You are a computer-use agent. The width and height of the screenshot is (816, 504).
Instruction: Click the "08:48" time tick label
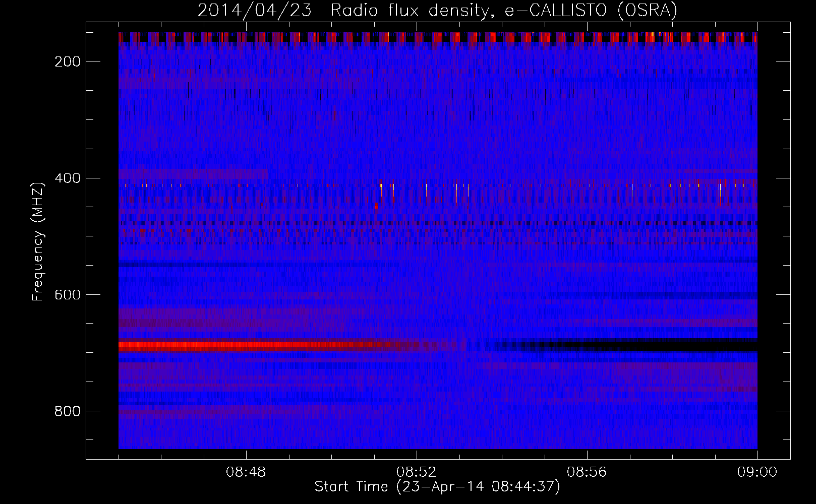246,472
